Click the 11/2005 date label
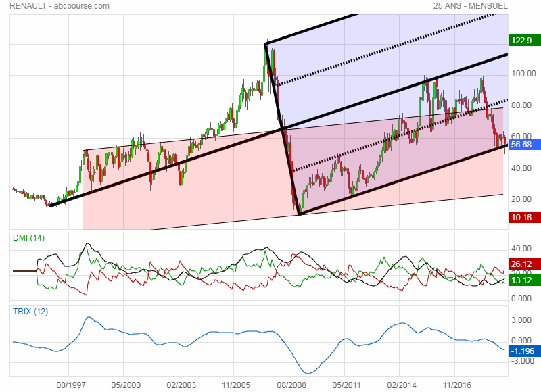 click(x=235, y=385)
